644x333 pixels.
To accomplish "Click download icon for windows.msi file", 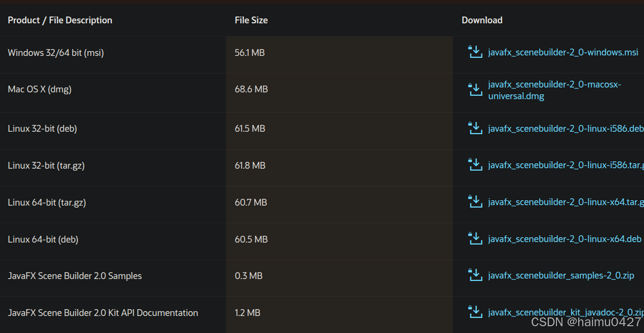I will click(x=475, y=52).
